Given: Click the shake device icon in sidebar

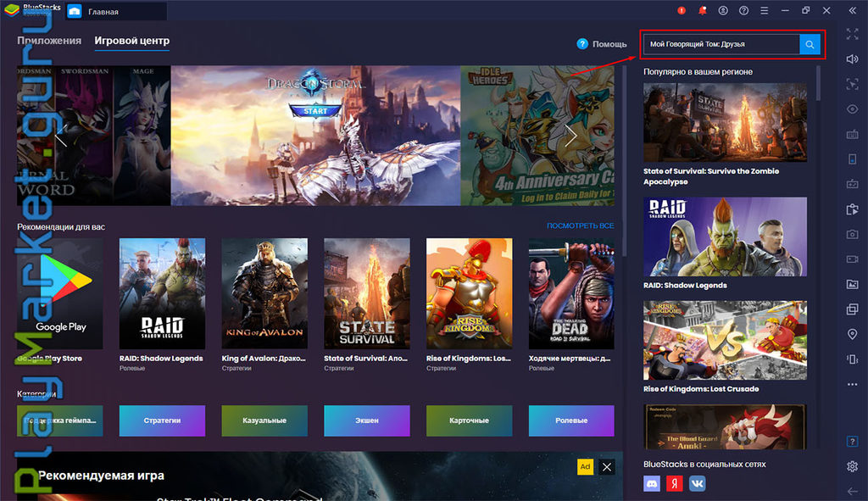Looking at the screenshot, I should tap(853, 359).
